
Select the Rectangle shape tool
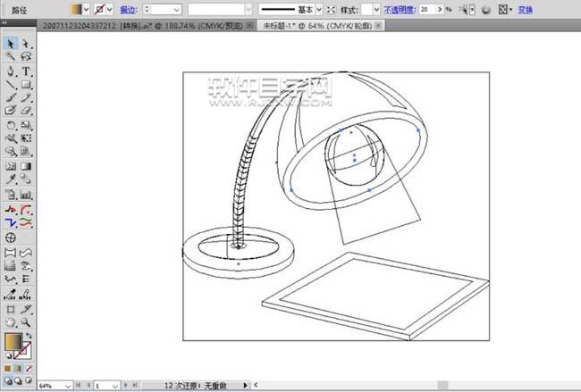point(26,84)
